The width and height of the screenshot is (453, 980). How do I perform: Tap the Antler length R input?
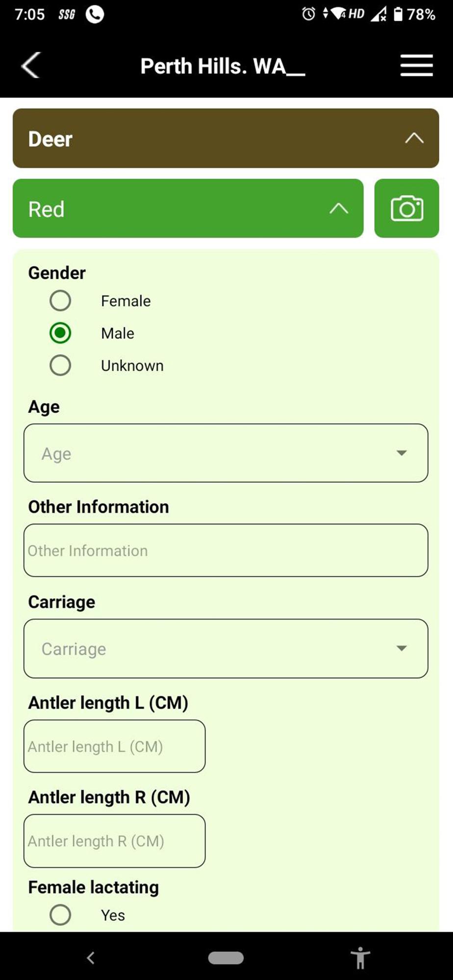(x=114, y=841)
